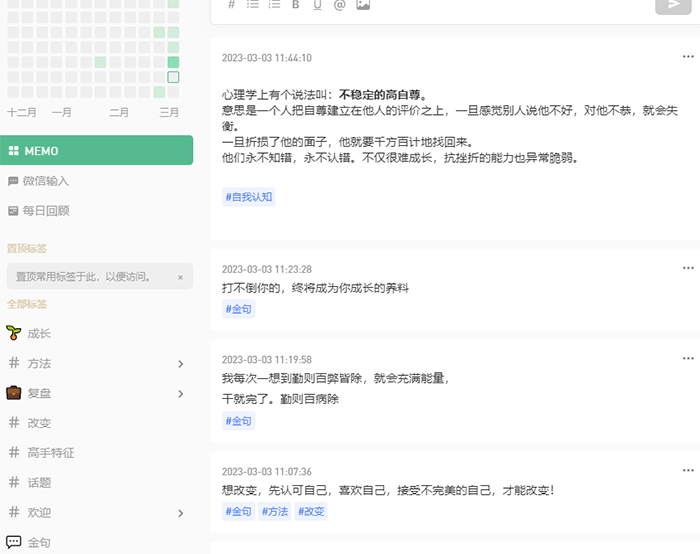Viewport: 700px width, 554px height.
Task: Toggle bold text formatting
Action: coord(295,5)
